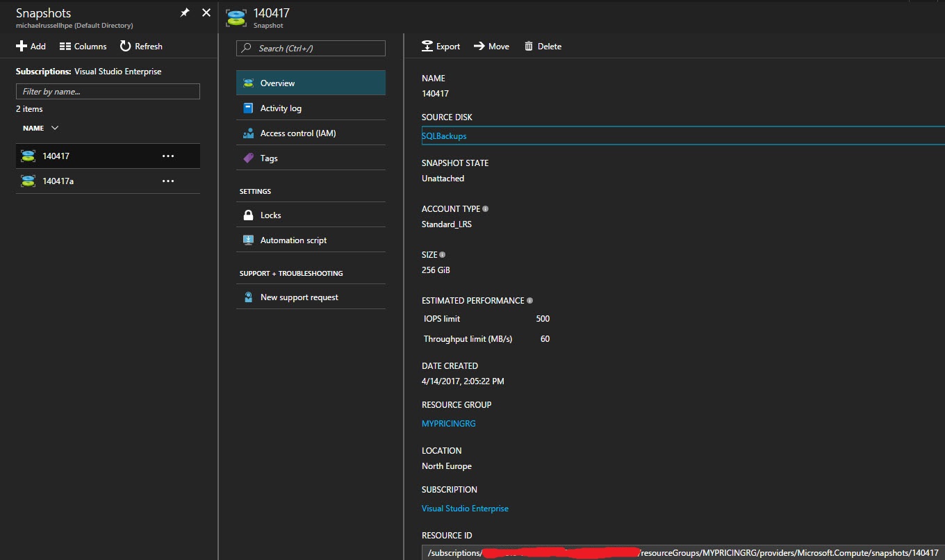This screenshot has height=560, width=945.
Task: Click the Export upload icon
Action: point(427,46)
